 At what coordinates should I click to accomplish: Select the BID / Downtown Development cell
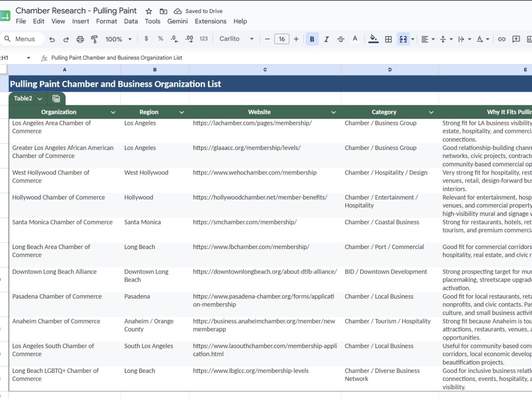pos(390,280)
